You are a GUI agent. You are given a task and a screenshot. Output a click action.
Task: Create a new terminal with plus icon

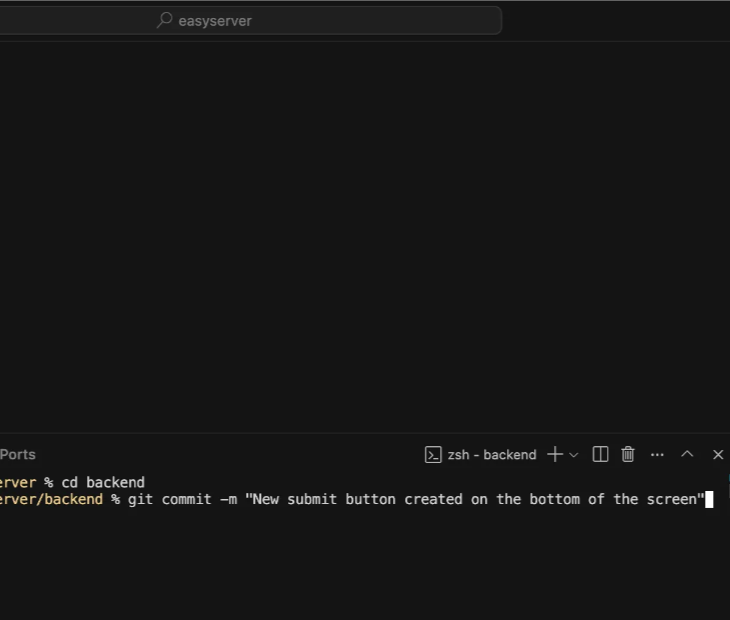click(x=555, y=454)
